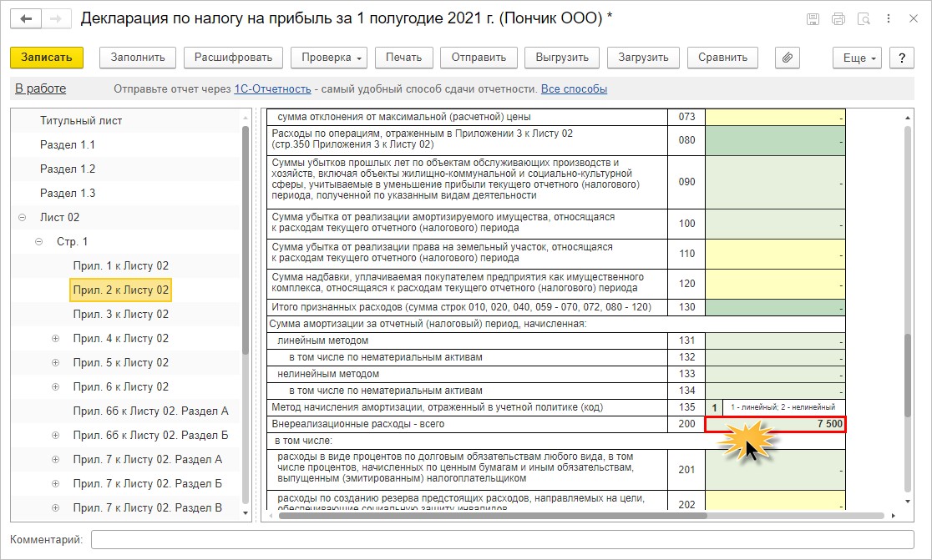Click the Заполнить button
The image size is (932, 560).
pyautogui.click(x=137, y=58)
